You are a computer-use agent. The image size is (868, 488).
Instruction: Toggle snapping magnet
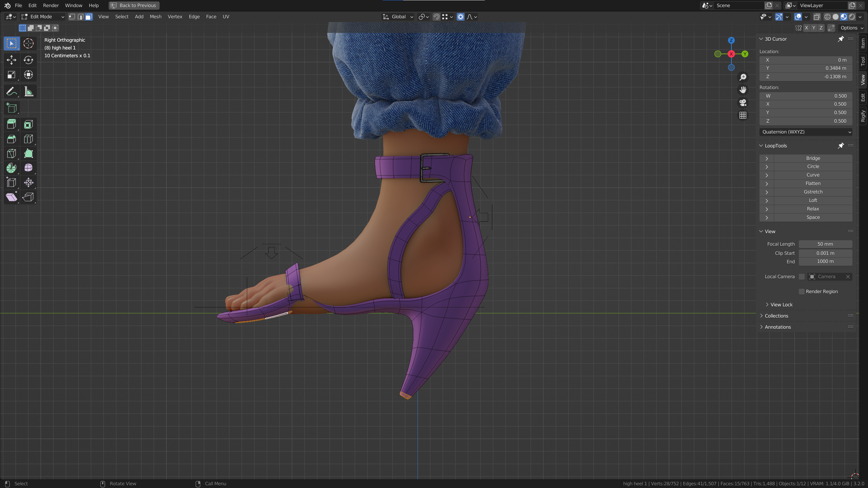coord(436,17)
